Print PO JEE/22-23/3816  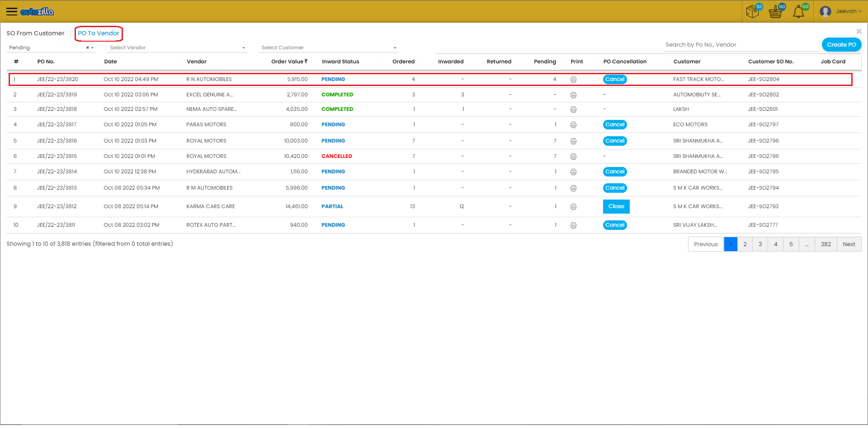click(x=573, y=141)
